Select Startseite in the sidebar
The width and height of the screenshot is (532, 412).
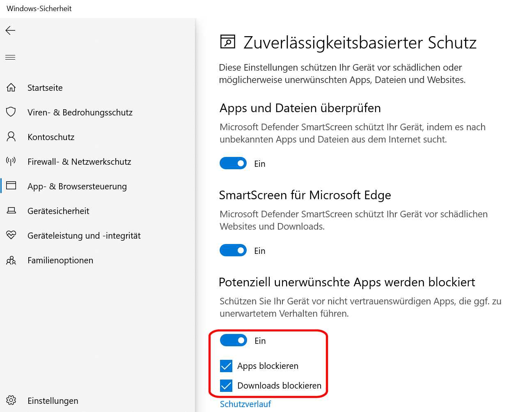45,87
